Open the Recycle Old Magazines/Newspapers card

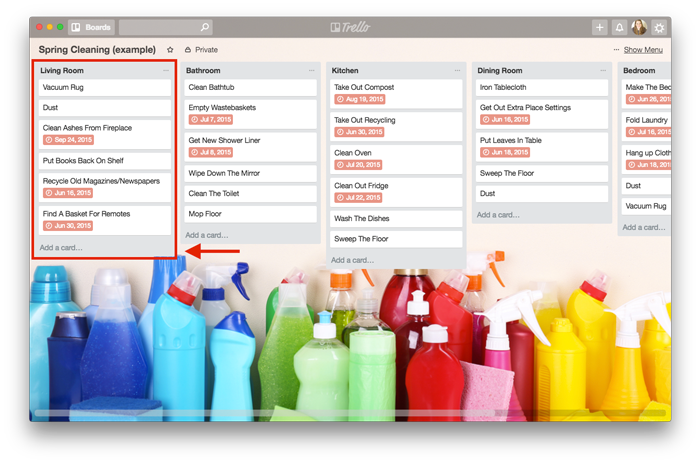tap(105, 188)
